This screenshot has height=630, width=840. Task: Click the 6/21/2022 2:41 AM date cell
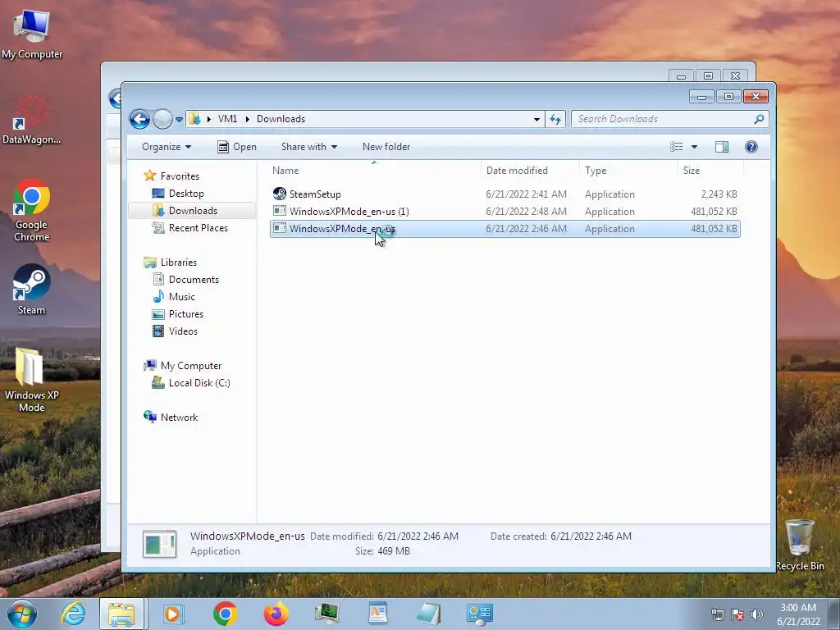tap(526, 194)
